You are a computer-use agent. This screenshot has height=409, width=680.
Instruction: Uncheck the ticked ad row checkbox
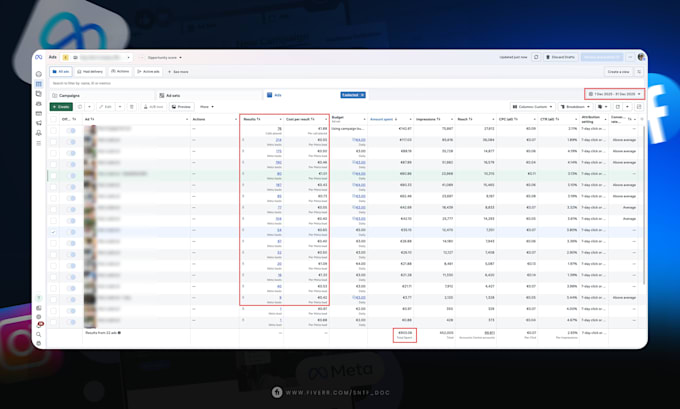(53, 232)
